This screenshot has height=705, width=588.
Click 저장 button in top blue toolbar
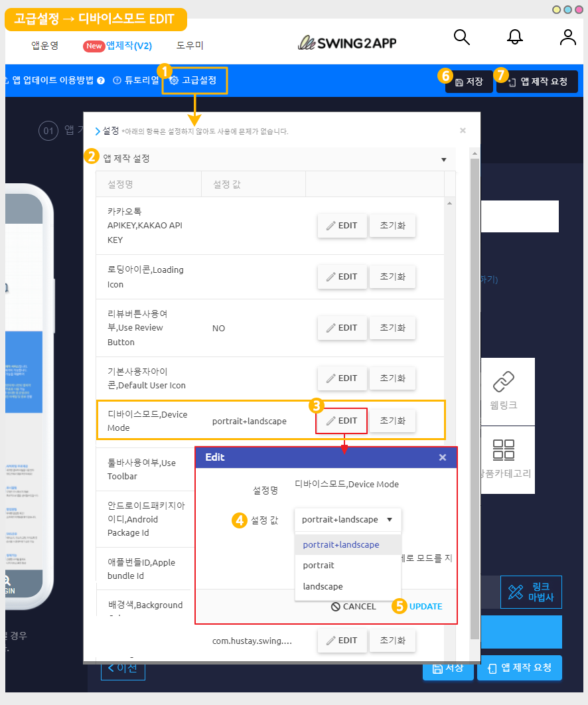tap(469, 82)
